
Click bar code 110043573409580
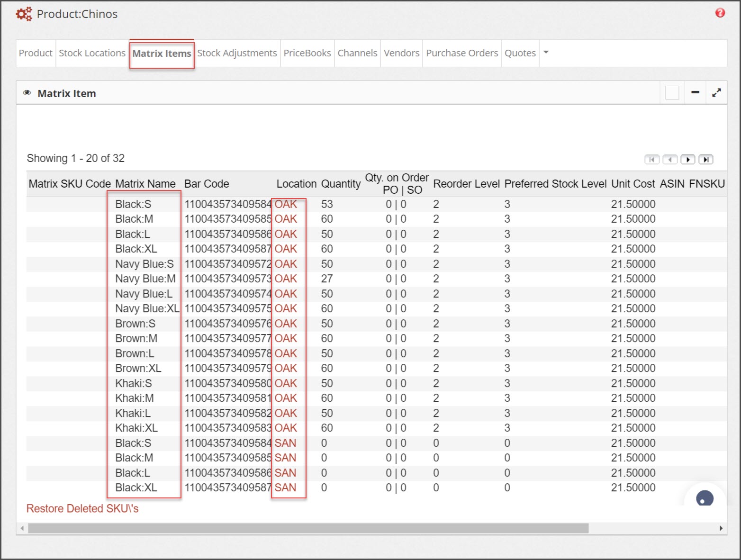[x=228, y=383]
